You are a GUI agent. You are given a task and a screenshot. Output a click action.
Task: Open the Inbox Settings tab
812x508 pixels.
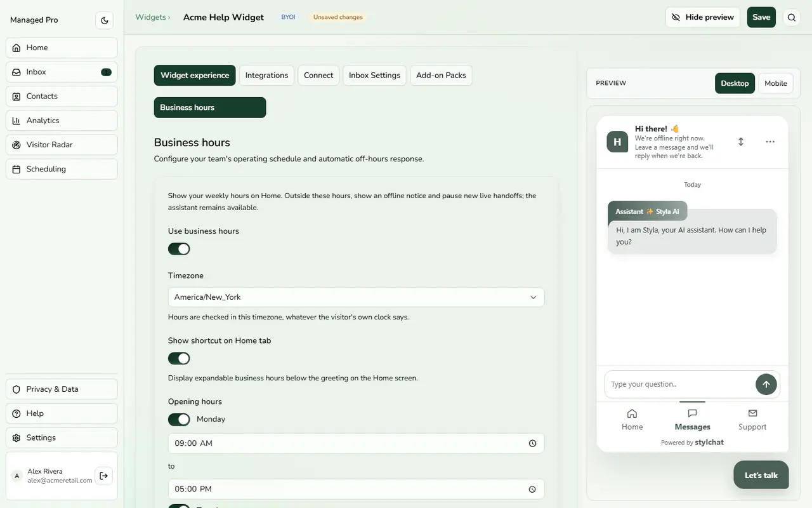pyautogui.click(x=374, y=75)
